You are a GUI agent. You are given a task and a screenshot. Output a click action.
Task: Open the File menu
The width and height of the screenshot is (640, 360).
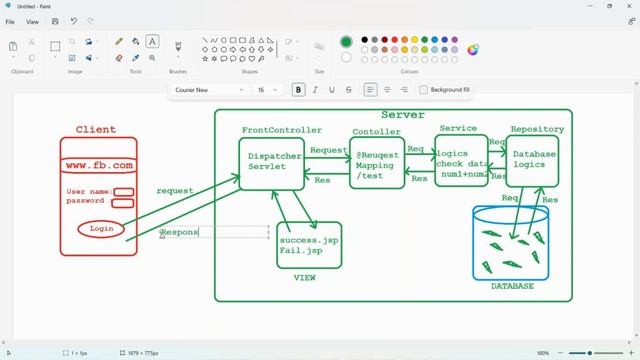point(10,22)
